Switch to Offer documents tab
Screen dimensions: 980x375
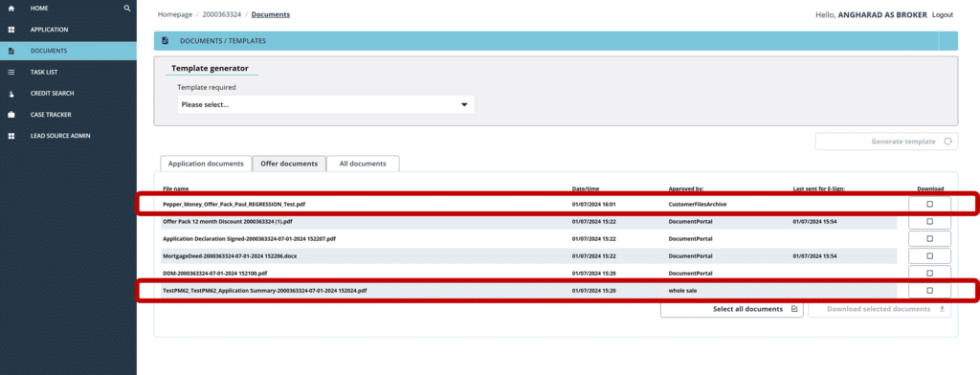pyautogui.click(x=289, y=164)
